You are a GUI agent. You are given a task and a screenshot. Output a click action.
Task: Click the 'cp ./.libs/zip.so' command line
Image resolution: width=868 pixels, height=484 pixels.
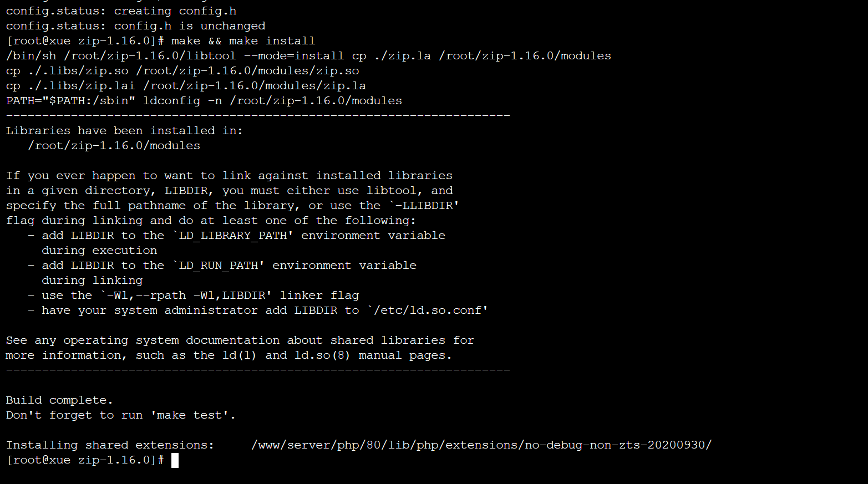(x=182, y=71)
